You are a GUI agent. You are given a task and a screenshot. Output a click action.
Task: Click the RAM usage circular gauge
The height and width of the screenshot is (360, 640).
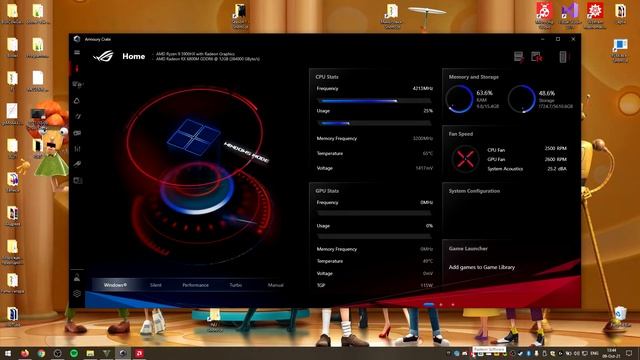click(459, 99)
